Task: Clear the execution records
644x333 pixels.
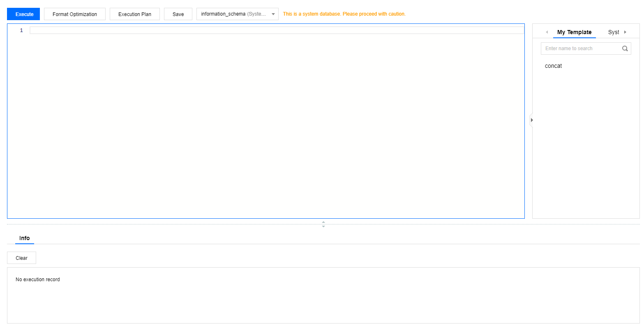Action: 21,258
